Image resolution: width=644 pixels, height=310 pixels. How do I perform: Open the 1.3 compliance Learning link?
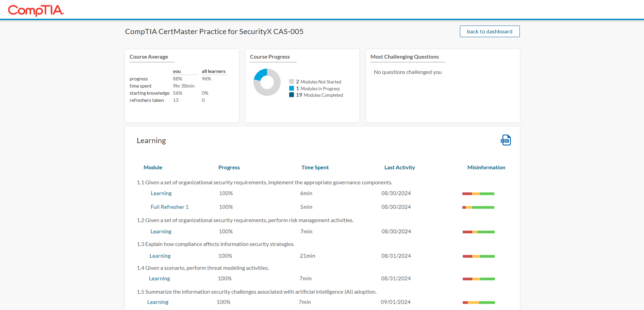pos(160,256)
